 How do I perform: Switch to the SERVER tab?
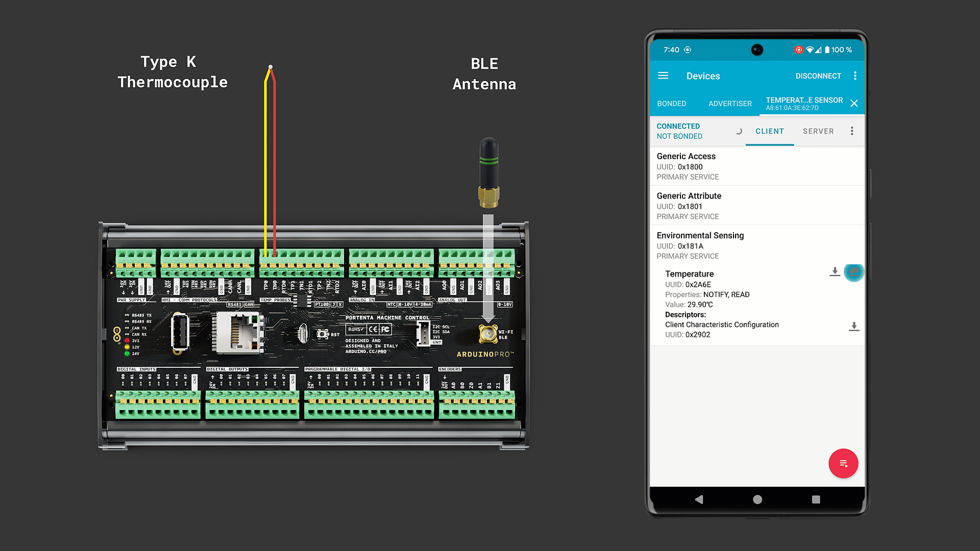click(818, 131)
